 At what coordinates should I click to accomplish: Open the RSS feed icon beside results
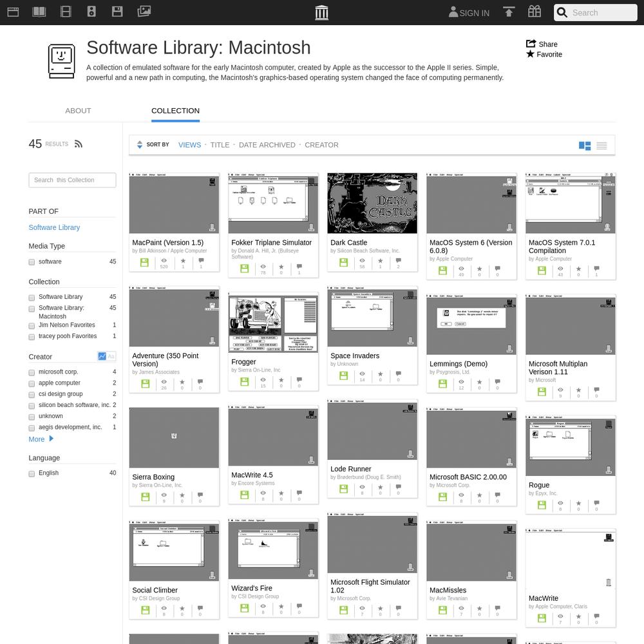pos(79,144)
